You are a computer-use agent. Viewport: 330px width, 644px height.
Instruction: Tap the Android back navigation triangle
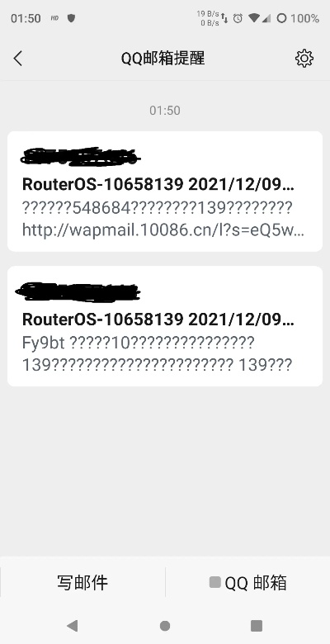pos(73,625)
